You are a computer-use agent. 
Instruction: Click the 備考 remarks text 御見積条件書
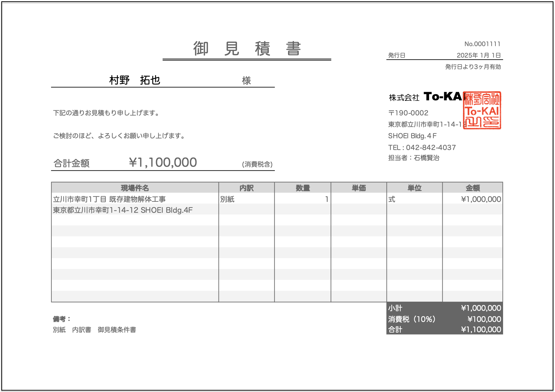pyautogui.click(x=117, y=330)
